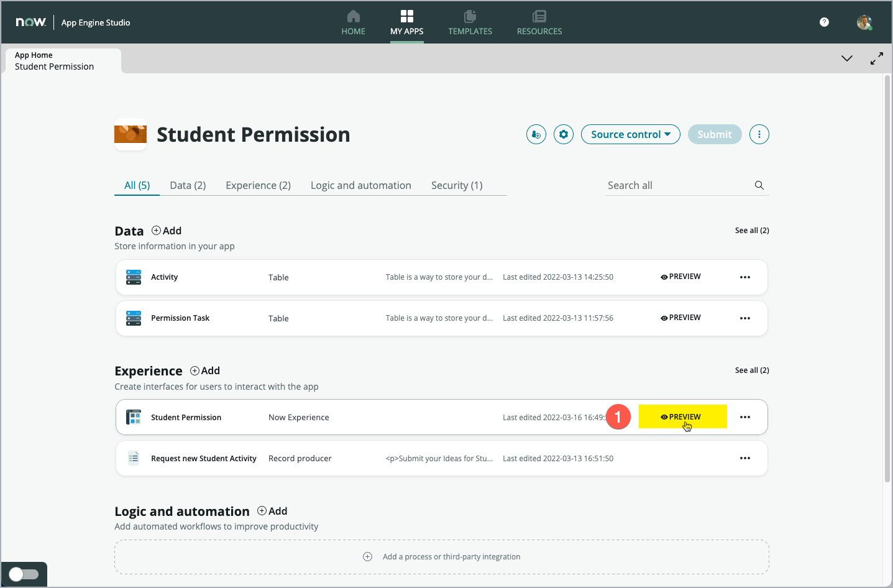The height and width of the screenshot is (588, 893).
Task: Open the Home navigation item
Action: tap(353, 23)
